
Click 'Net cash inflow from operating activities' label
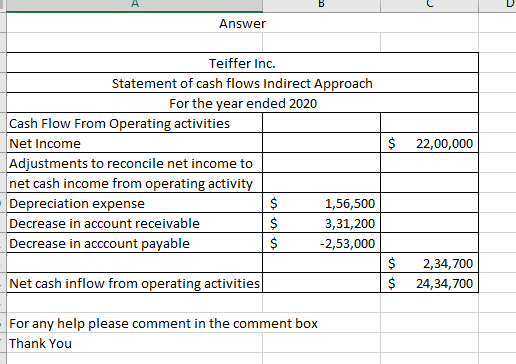click(135, 283)
